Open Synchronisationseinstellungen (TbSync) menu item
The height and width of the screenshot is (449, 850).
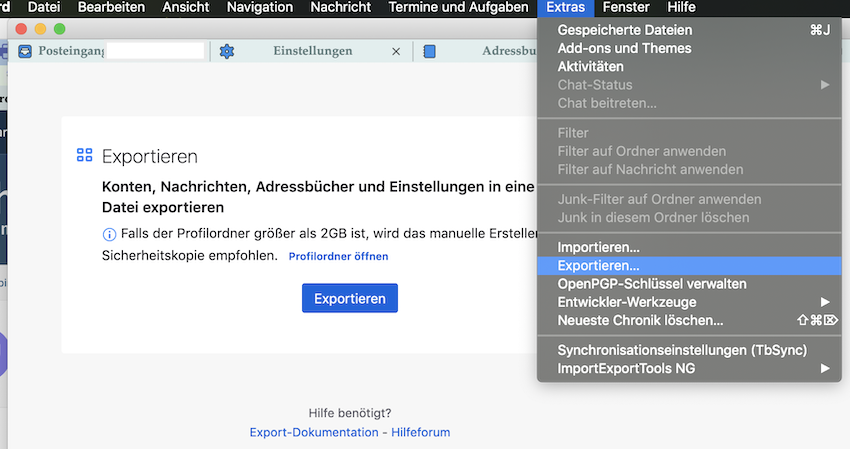682,350
